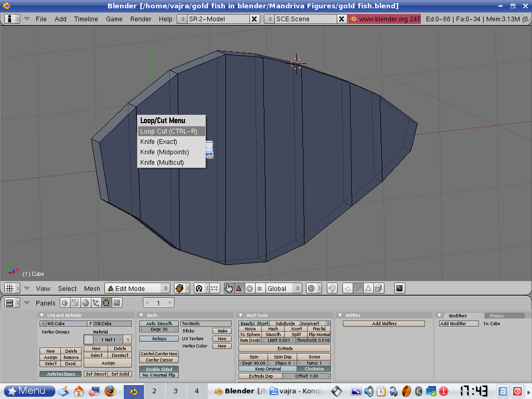Switch to edge select mode icon
The width and height of the screenshot is (532, 399).
tap(357, 288)
